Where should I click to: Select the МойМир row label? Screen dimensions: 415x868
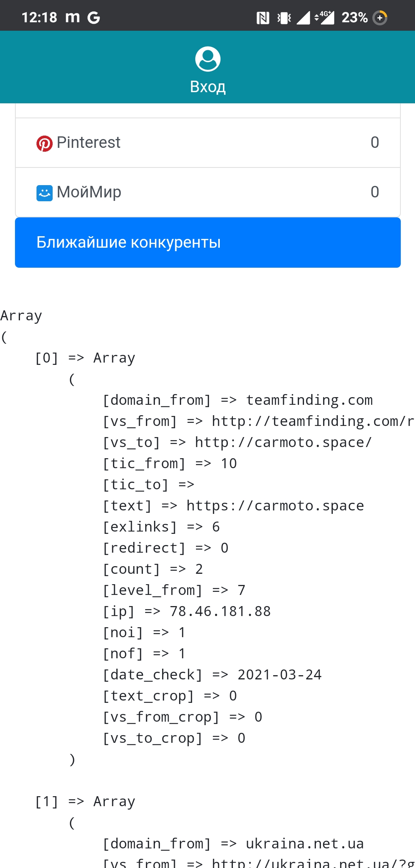pyautogui.click(x=89, y=192)
